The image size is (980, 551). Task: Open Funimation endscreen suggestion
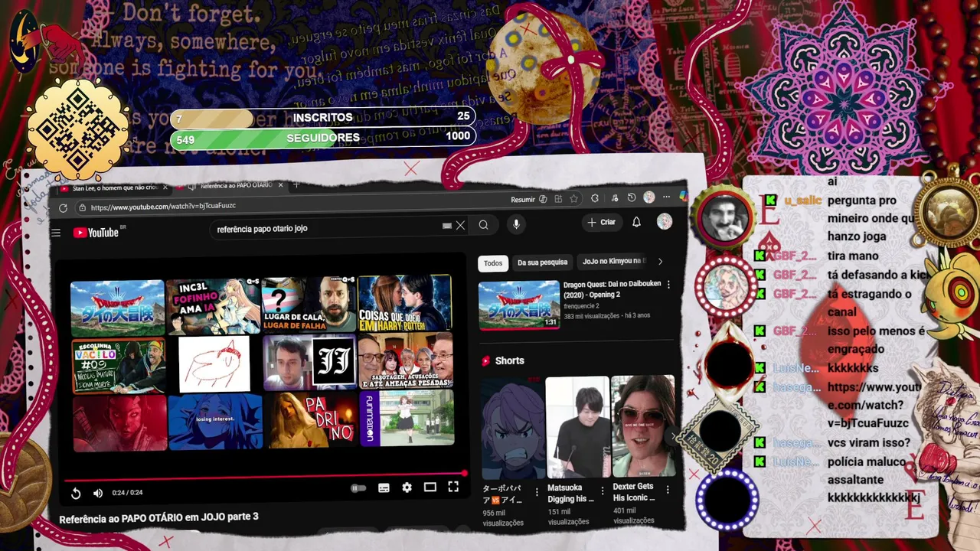point(407,418)
